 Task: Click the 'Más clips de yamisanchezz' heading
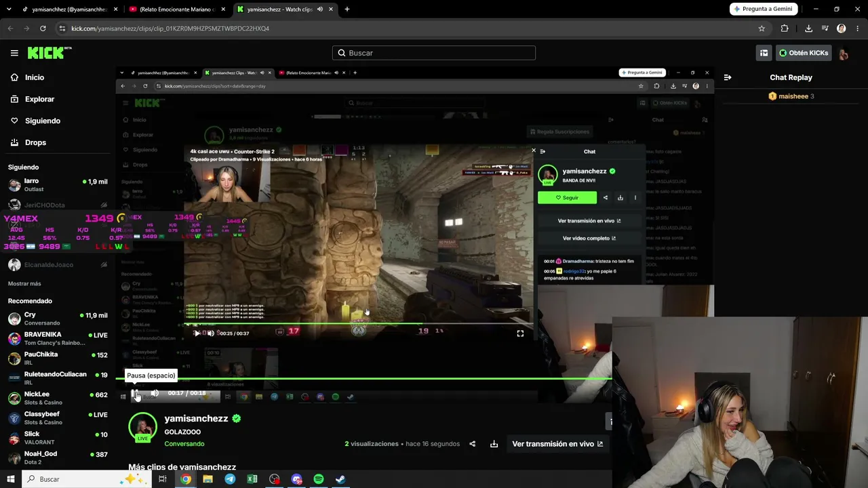[x=182, y=467]
